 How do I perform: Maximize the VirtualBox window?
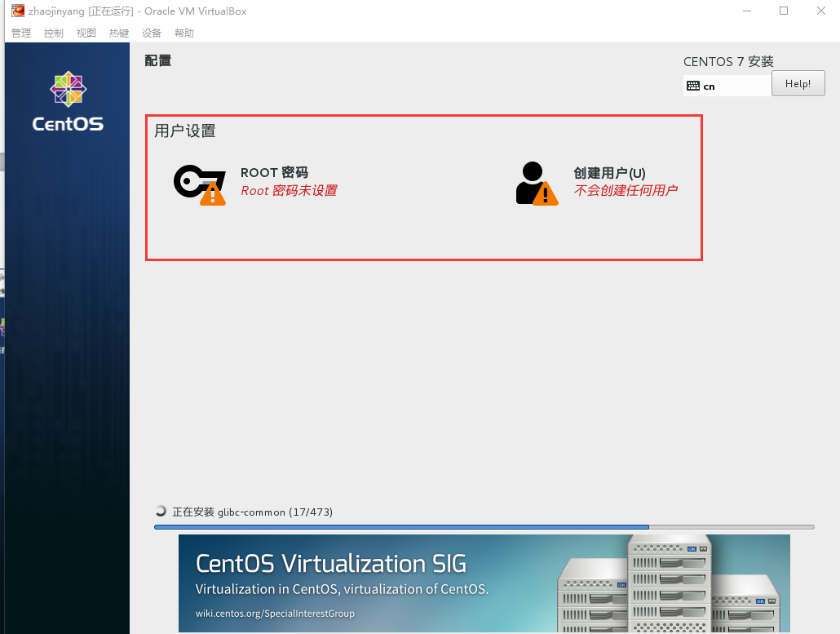784,11
